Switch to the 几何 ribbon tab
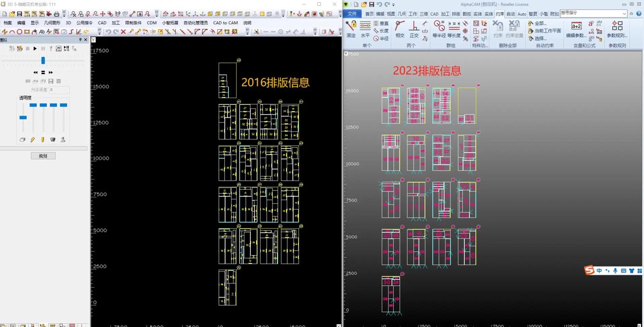The width and height of the screenshot is (644, 327). [402, 14]
